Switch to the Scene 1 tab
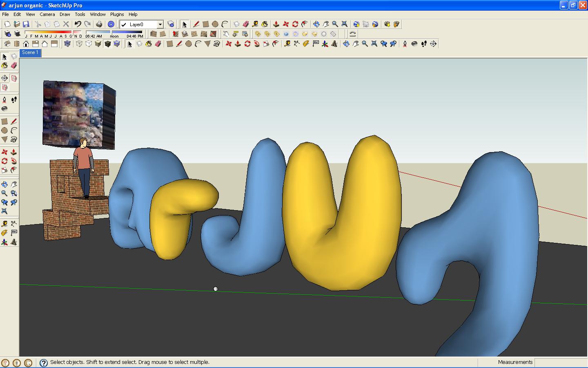This screenshot has width=588, height=368. (x=30, y=53)
